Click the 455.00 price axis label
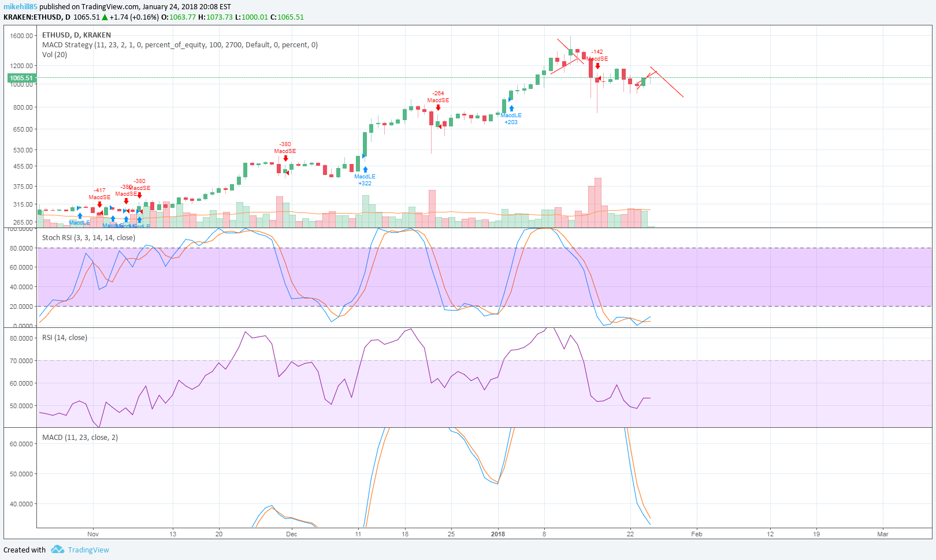This screenshot has width=936, height=560. pyautogui.click(x=23, y=166)
